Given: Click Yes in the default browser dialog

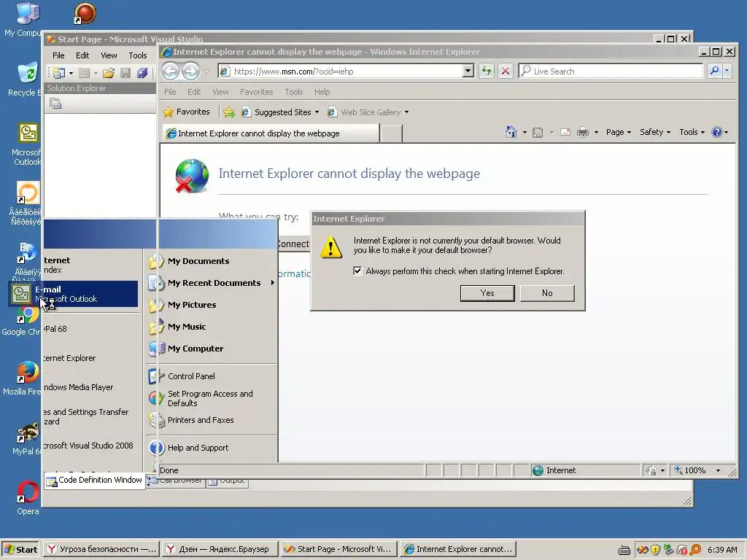Looking at the screenshot, I should click(x=487, y=293).
